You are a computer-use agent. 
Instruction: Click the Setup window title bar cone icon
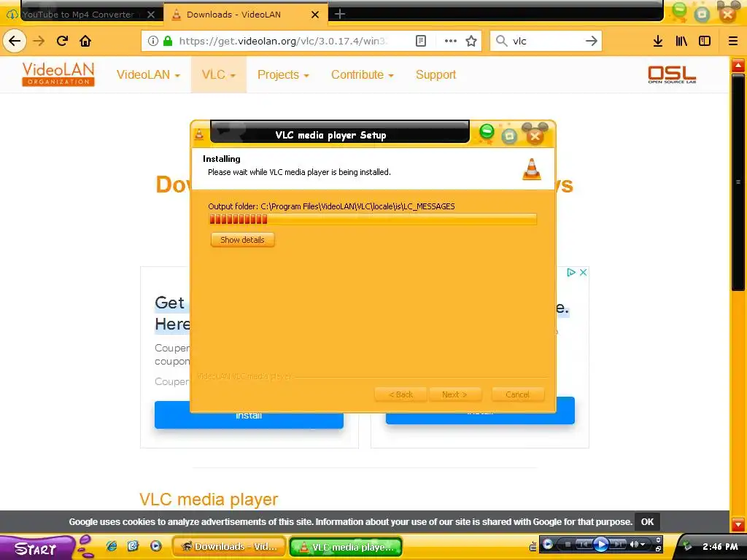pyautogui.click(x=199, y=135)
